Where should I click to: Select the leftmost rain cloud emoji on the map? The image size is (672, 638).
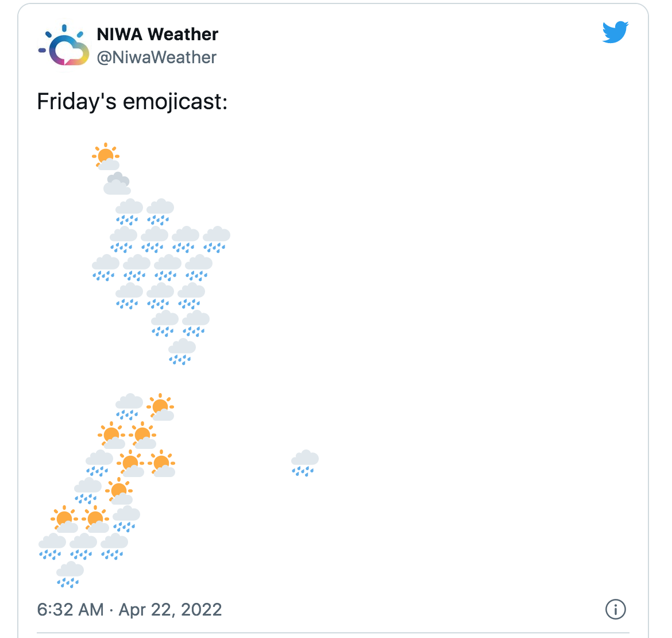(52, 547)
